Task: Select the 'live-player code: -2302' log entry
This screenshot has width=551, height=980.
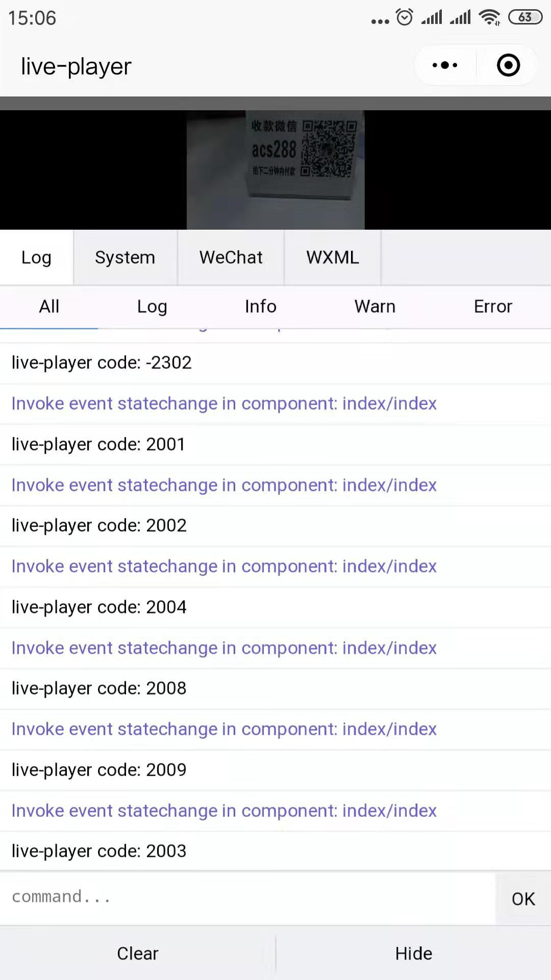Action: 102,363
